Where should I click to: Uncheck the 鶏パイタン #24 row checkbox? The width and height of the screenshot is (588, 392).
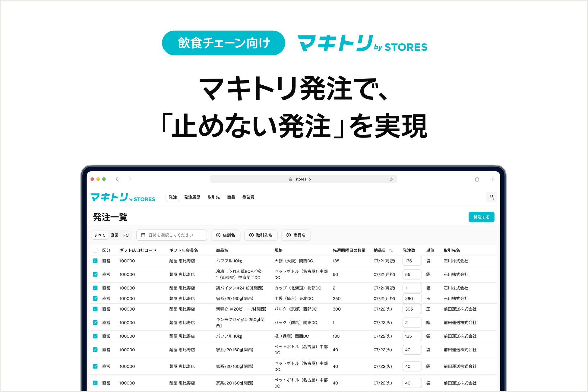pyautogui.click(x=95, y=288)
